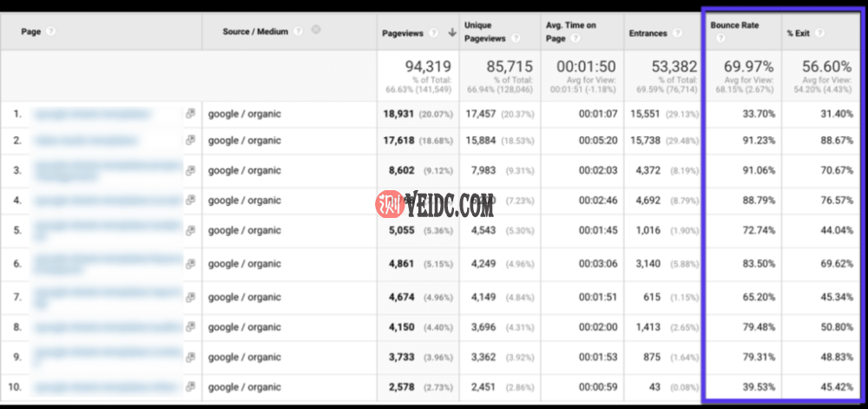This screenshot has height=409, width=868.
Task: Click unique pageviews value 17,457
Action: click(481, 114)
